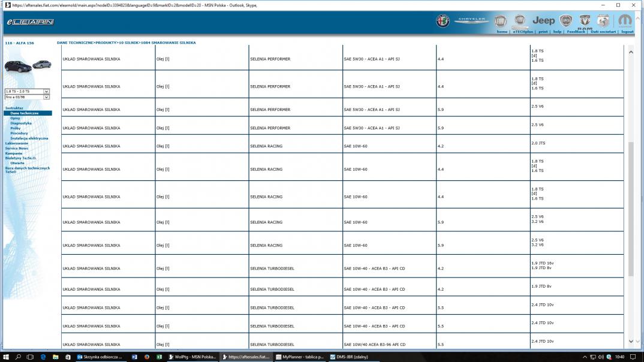Open Biuletyny Te.Se.O. in sidebar

click(20, 158)
